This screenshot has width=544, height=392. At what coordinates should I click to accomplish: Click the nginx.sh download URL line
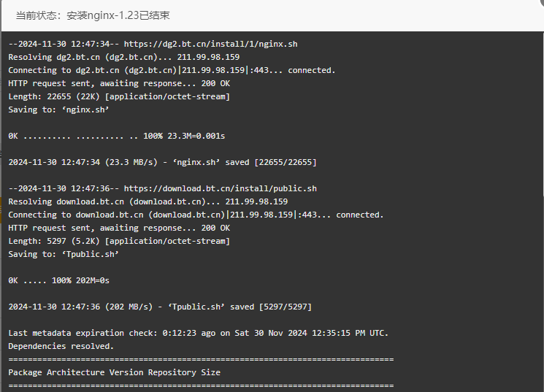tap(153, 44)
